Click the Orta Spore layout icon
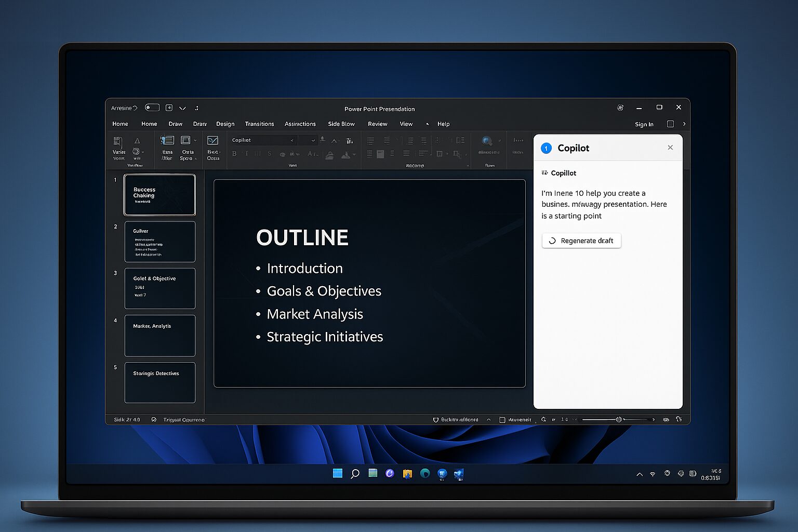Image resolution: width=798 pixels, height=532 pixels. tap(185, 140)
